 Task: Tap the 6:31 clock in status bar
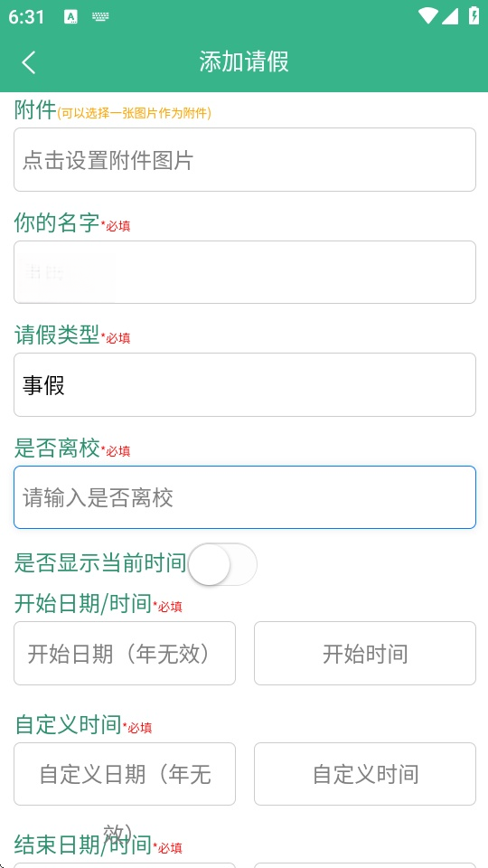(26, 16)
